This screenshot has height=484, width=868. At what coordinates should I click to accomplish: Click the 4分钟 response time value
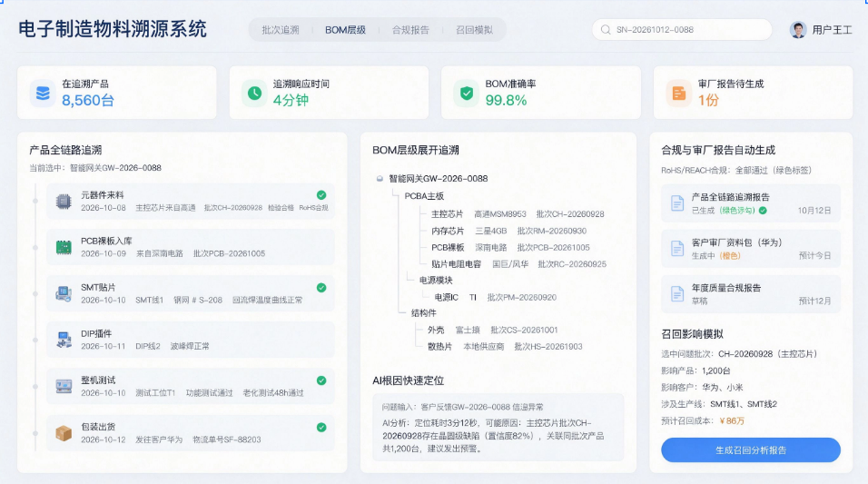(291, 100)
